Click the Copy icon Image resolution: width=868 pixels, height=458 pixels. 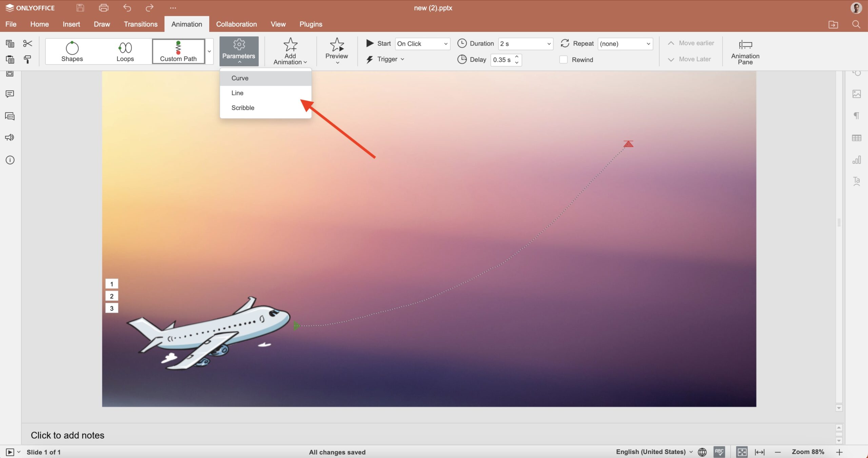click(10, 43)
